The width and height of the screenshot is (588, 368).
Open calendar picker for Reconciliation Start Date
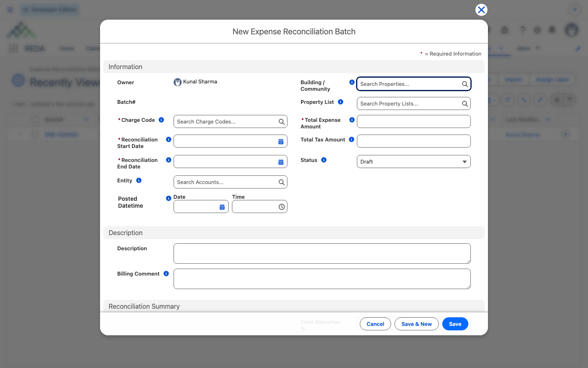click(281, 141)
